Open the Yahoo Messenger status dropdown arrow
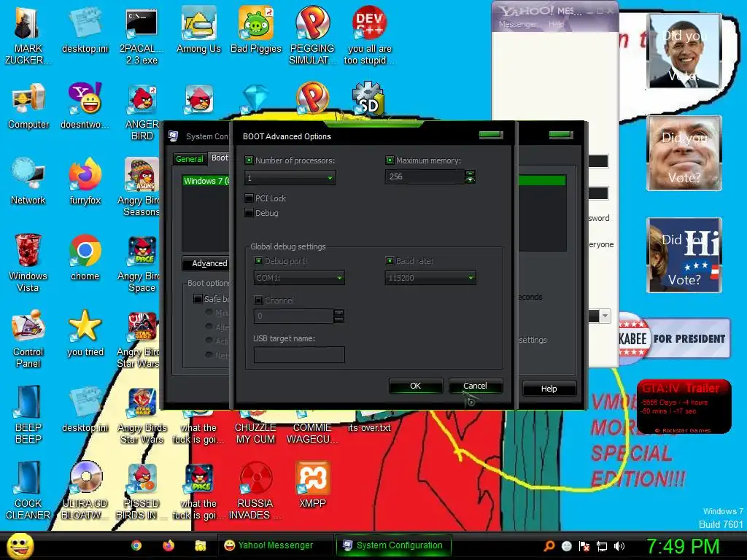 (x=605, y=316)
